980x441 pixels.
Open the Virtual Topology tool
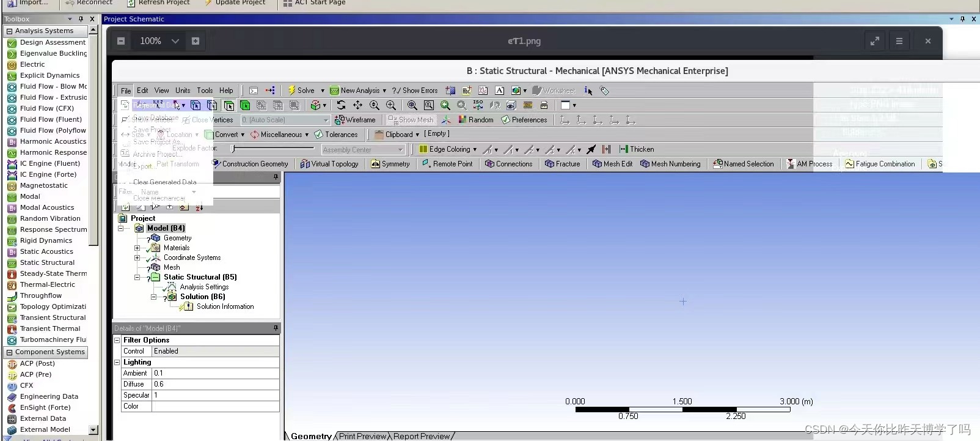pyautogui.click(x=329, y=164)
